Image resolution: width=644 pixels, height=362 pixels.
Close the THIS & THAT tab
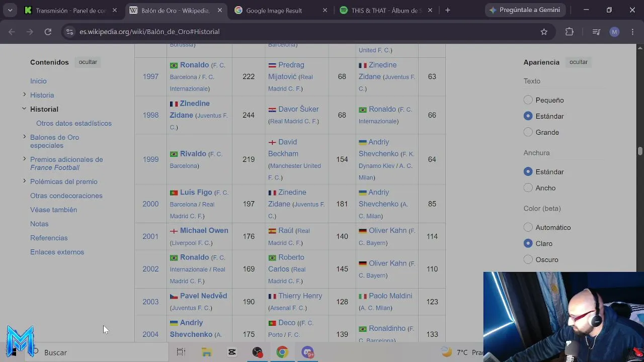[x=429, y=10]
